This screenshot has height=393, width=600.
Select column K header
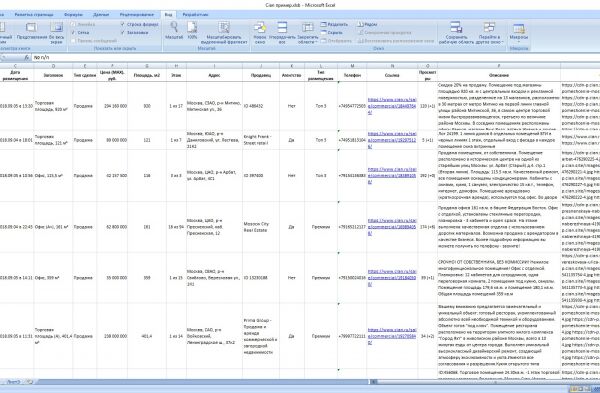[x=292, y=66]
